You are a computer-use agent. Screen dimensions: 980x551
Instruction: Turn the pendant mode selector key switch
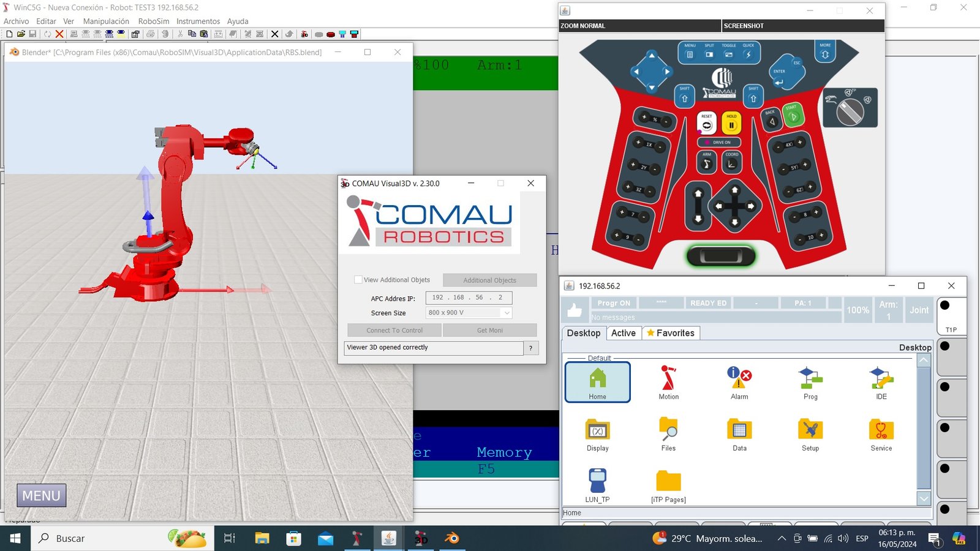[x=850, y=111]
